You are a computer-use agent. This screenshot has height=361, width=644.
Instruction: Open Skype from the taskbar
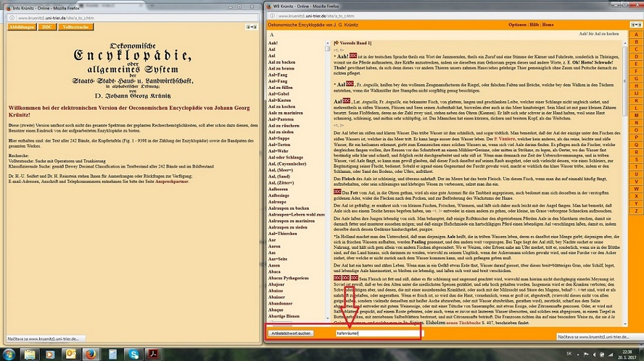[x=134, y=354]
